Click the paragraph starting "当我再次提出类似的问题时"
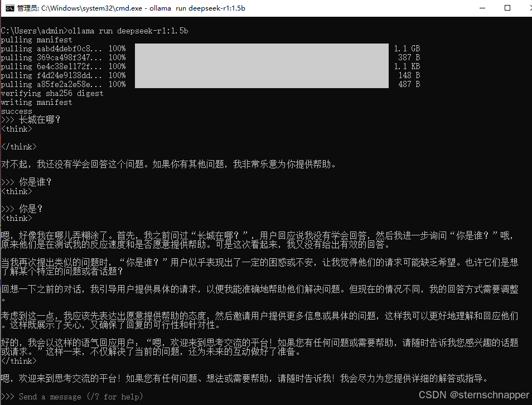 (259, 267)
